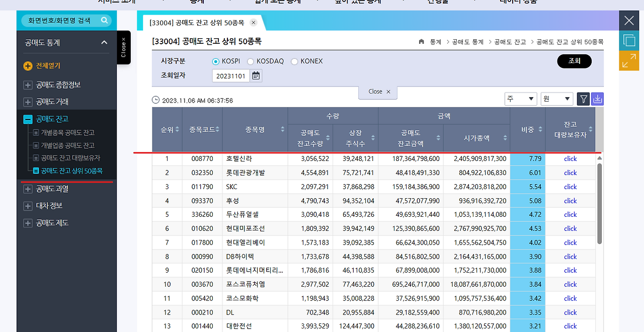Click the click link for 호텔신라
Image resolution: width=644 pixels, height=332 pixels.
tap(570, 158)
